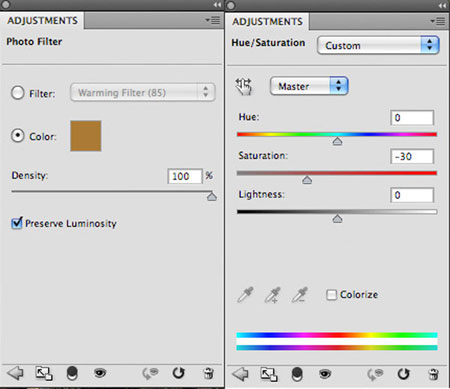Viewport: 450px width, 389px height.
Task: Click the 'Photo Filter' title text
Action: point(34,42)
